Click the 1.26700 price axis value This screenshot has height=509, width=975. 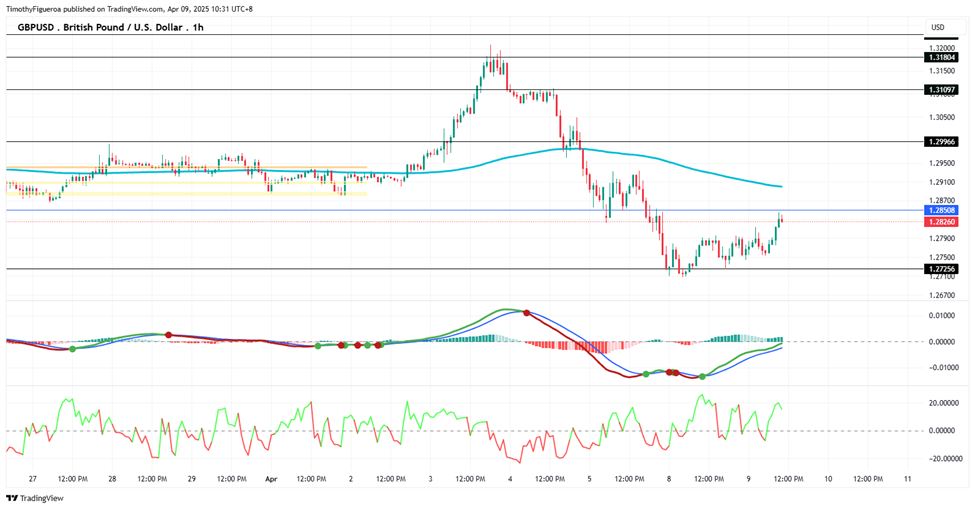click(941, 295)
